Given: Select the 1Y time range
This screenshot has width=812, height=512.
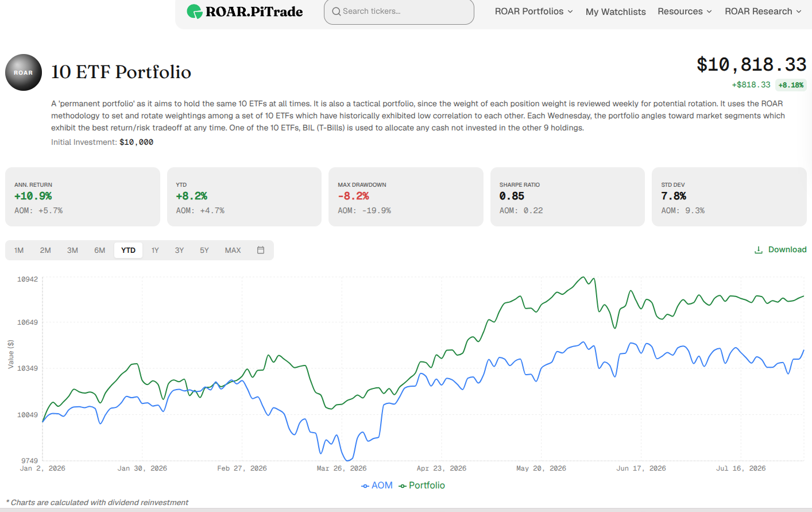Looking at the screenshot, I should coord(155,251).
